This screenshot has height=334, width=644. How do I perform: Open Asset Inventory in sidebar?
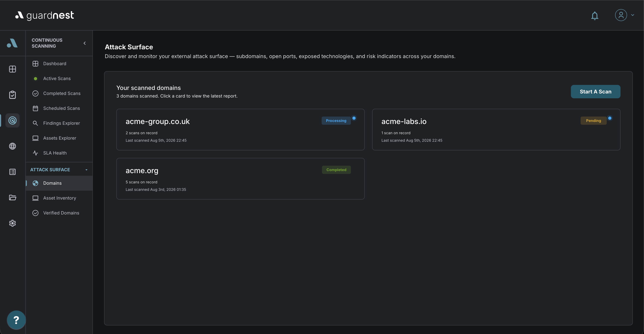59,198
